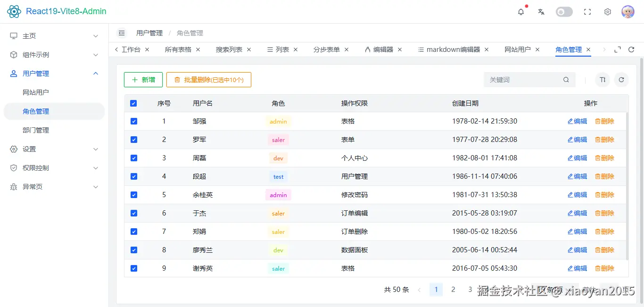
Task: Edit the 段超 row
Action: (x=578, y=176)
